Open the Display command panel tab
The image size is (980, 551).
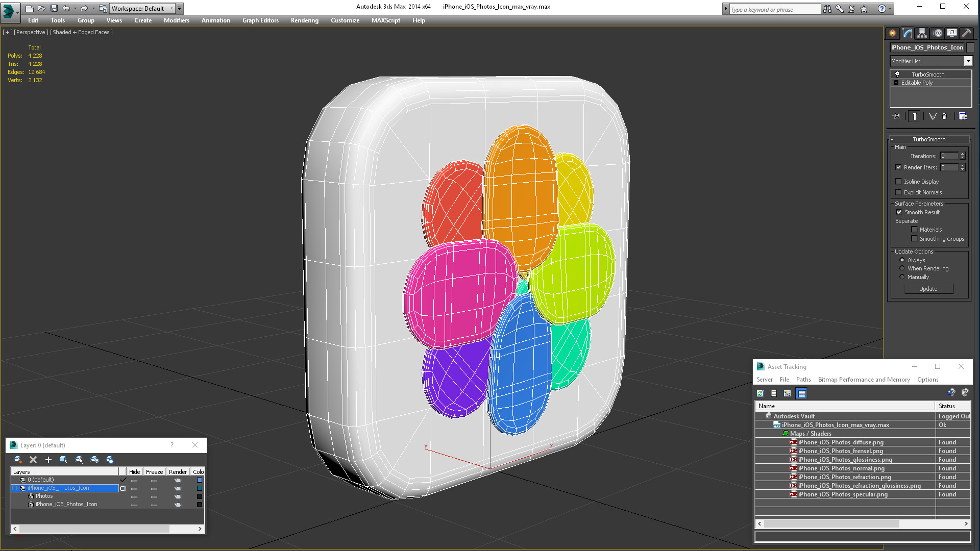tap(951, 33)
